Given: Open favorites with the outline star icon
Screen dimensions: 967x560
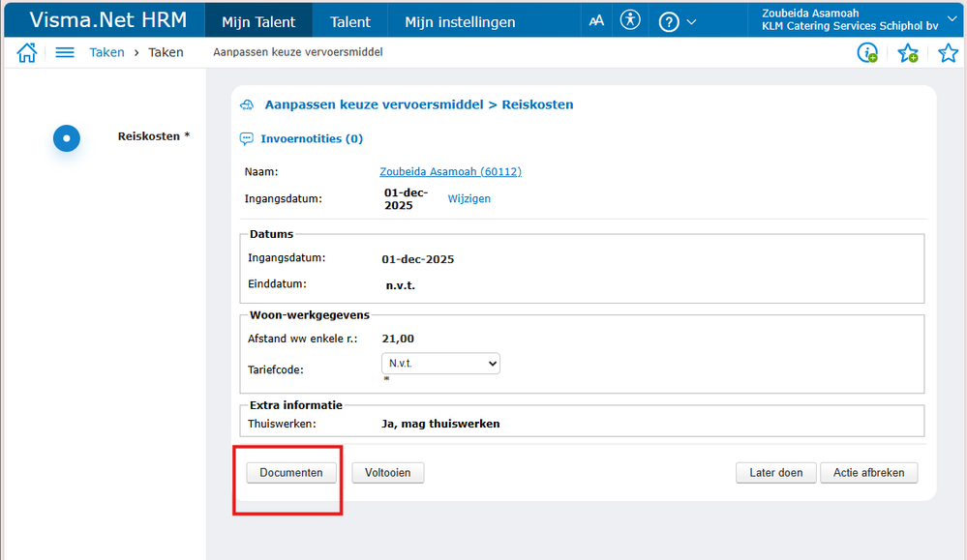Looking at the screenshot, I should tap(949, 53).
